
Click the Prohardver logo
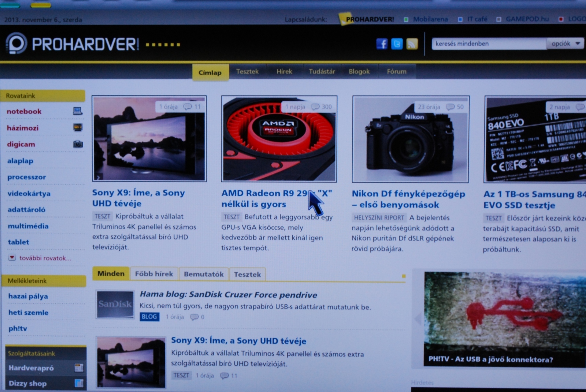[73, 44]
